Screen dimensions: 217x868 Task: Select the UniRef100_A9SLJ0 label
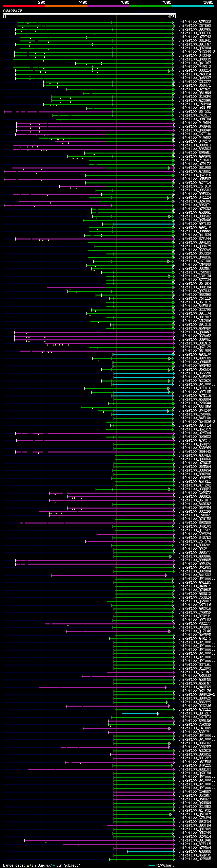point(195,355)
